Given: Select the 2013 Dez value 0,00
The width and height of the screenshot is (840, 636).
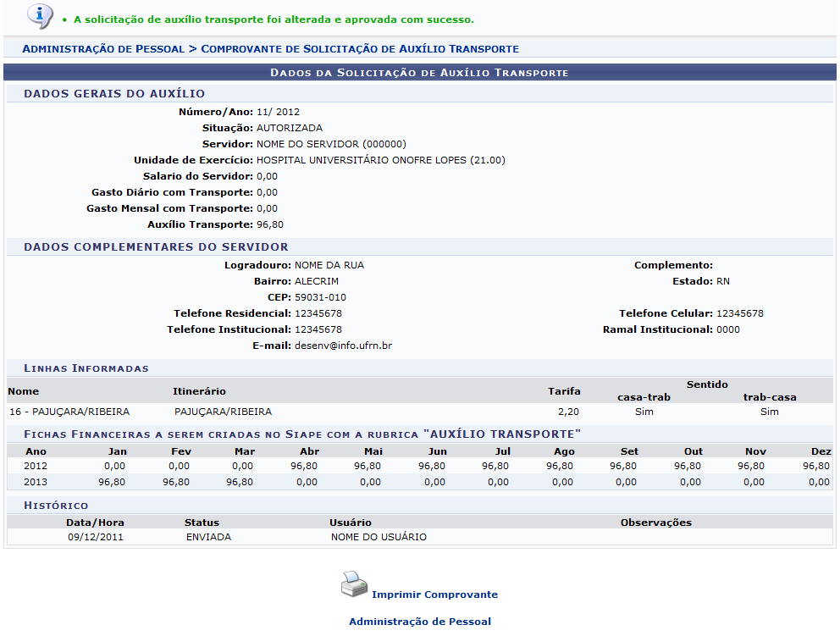Looking at the screenshot, I should [819, 482].
